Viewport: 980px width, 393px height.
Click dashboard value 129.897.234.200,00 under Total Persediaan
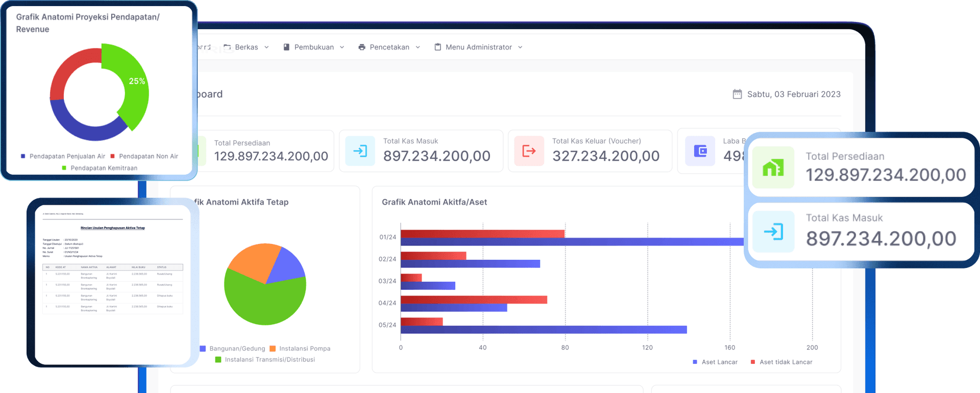tap(271, 156)
